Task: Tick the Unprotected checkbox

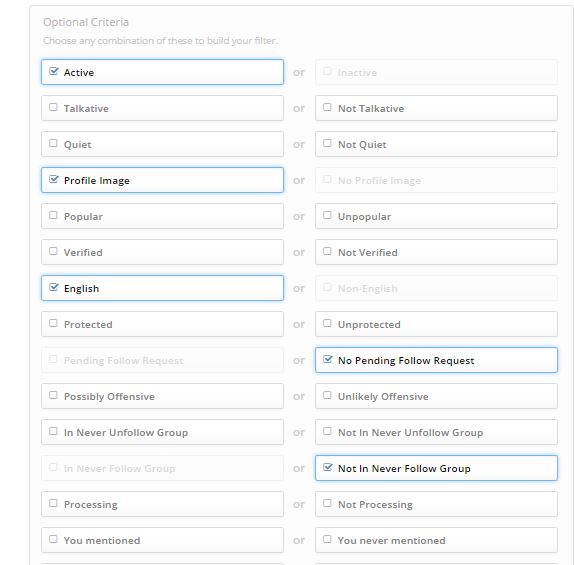Action: [327, 323]
